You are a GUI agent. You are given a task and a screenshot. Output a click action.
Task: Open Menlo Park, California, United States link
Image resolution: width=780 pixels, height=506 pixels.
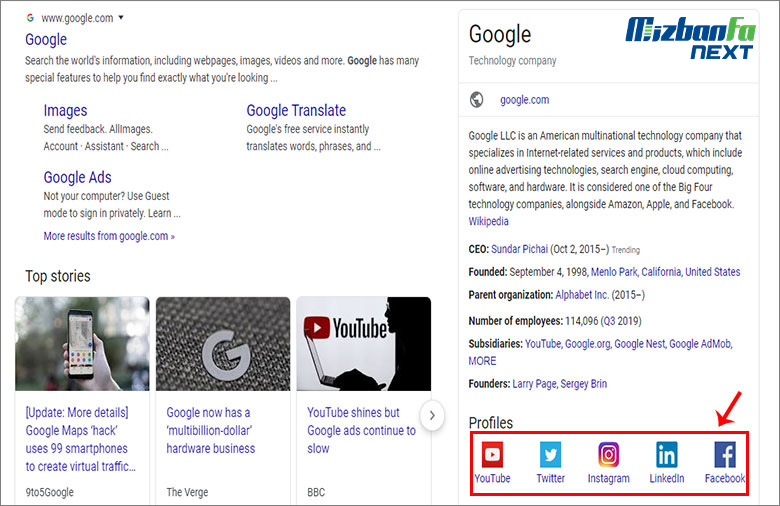point(665,272)
